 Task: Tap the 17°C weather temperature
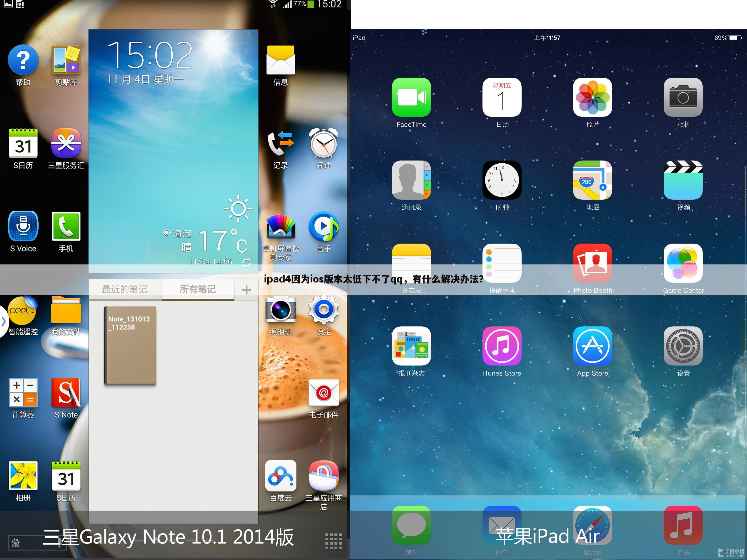[223, 241]
